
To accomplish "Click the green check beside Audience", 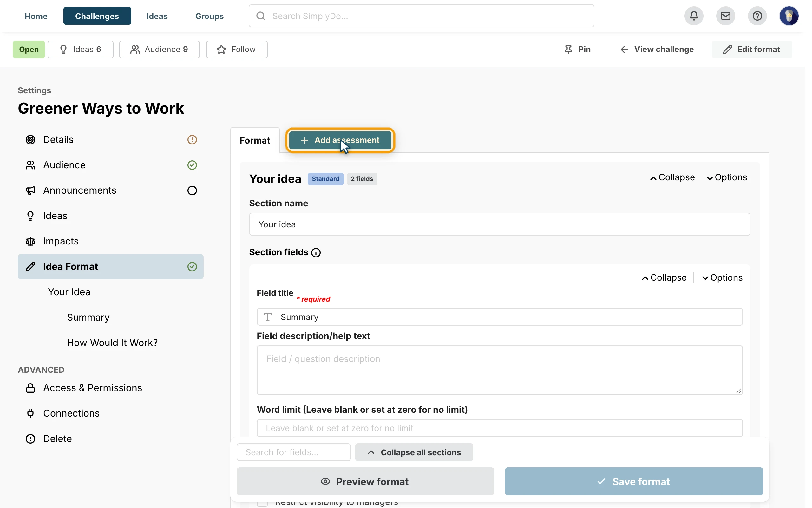I will click(x=192, y=165).
